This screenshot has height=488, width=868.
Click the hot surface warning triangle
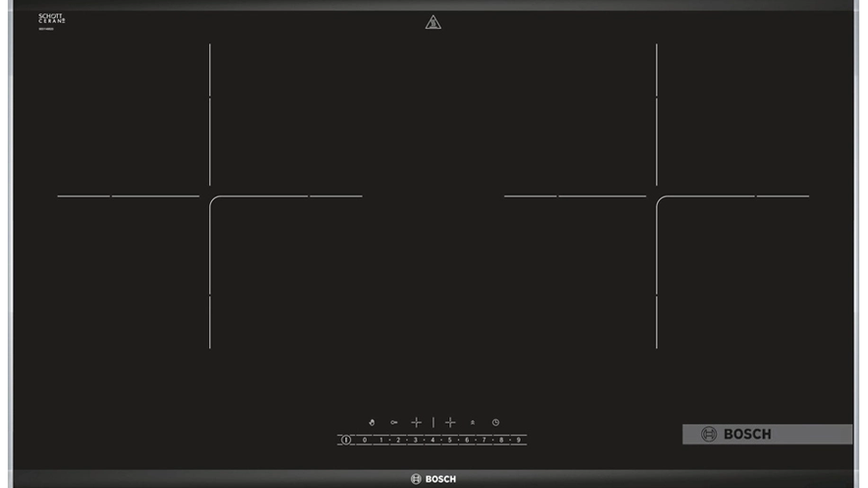point(433,22)
